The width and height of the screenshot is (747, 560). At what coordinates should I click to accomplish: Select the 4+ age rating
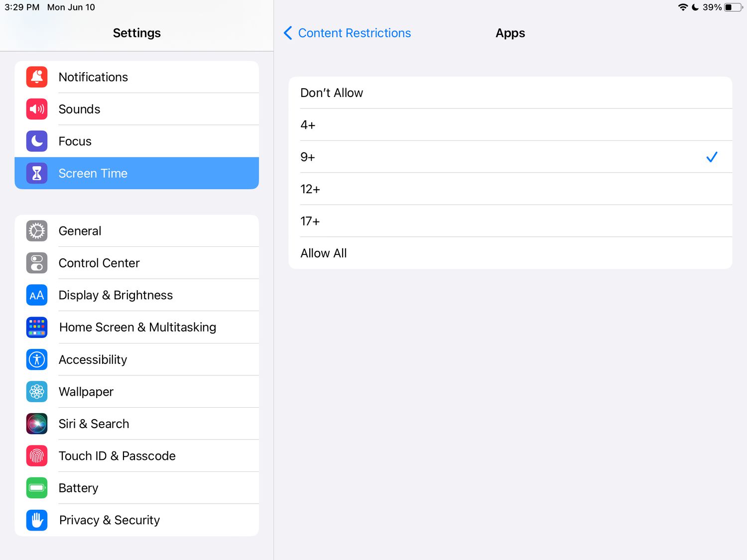[x=510, y=125]
